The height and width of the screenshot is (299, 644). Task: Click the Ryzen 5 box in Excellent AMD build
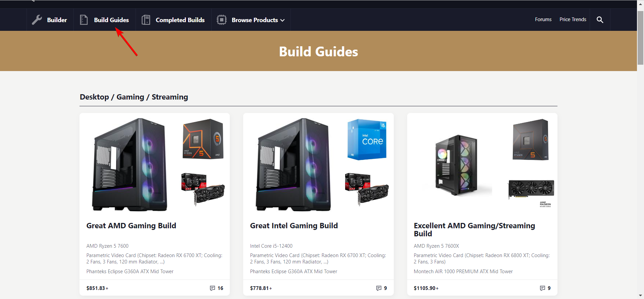(531, 139)
